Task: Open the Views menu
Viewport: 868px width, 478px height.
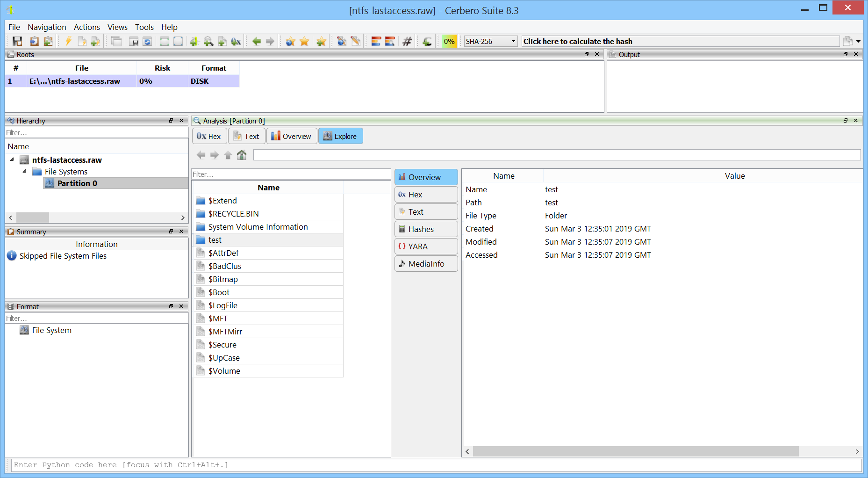Action: coord(117,27)
